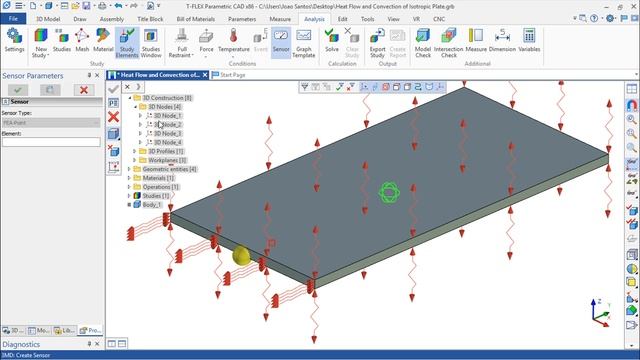The image size is (640, 360).
Task: Select Body_1 in the model tree
Action: click(151, 205)
